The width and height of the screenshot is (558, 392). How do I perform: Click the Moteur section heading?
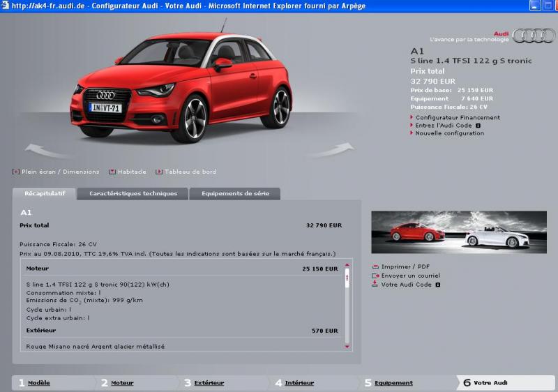click(x=38, y=269)
